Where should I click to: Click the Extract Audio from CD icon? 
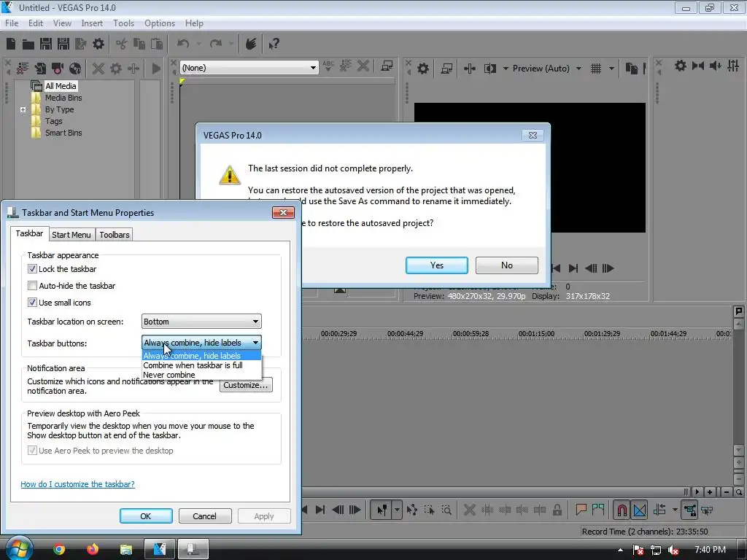tap(75, 69)
